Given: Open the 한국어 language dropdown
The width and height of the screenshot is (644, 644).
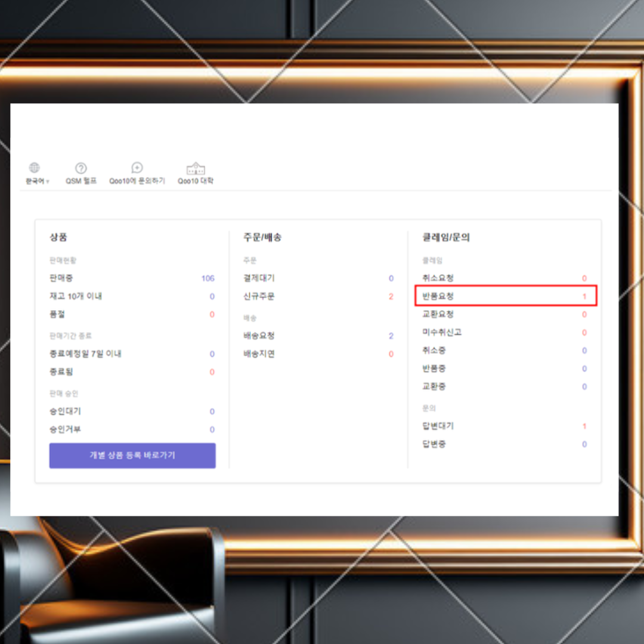Looking at the screenshot, I should point(38,181).
